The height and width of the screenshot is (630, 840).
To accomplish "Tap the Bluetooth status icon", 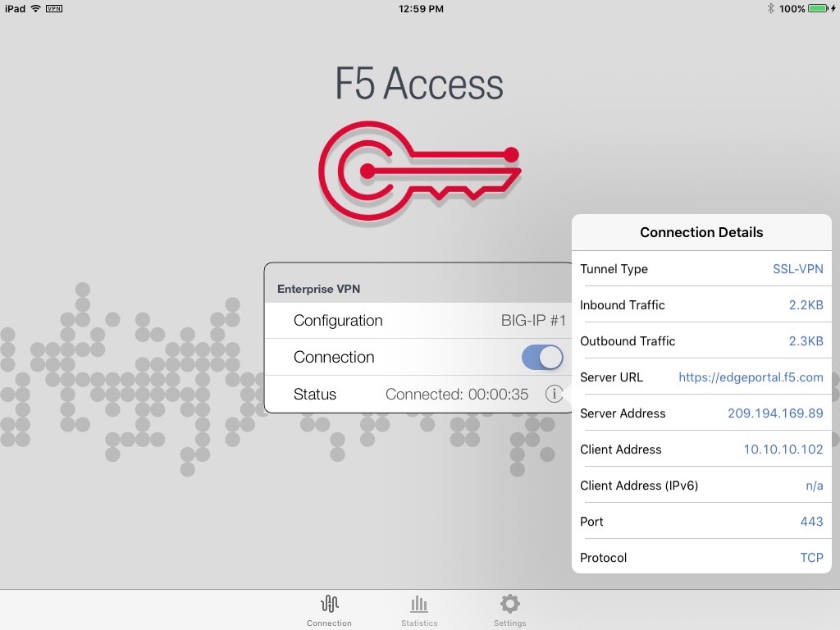I will pos(770,8).
